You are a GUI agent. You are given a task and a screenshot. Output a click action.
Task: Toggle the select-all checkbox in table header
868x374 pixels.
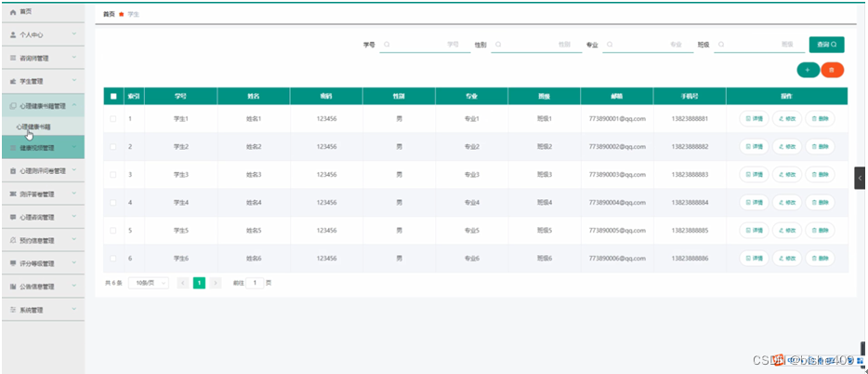point(113,97)
